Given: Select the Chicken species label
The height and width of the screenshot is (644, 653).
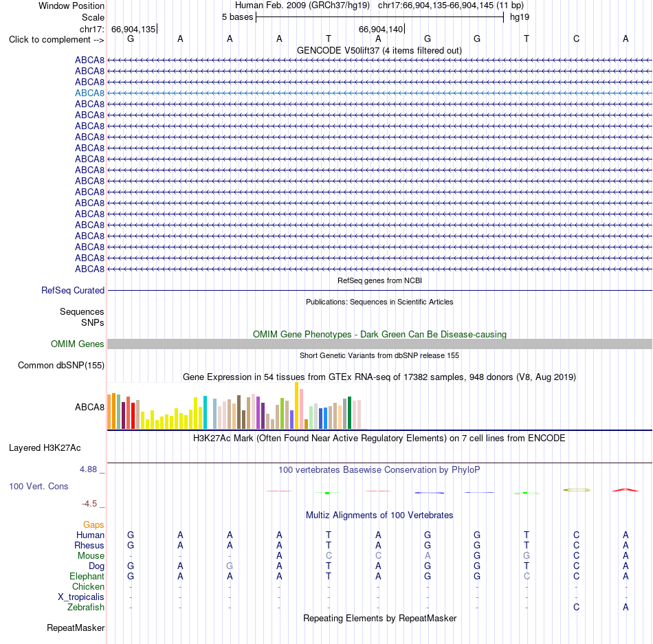Looking at the screenshot, I should [x=88, y=586].
